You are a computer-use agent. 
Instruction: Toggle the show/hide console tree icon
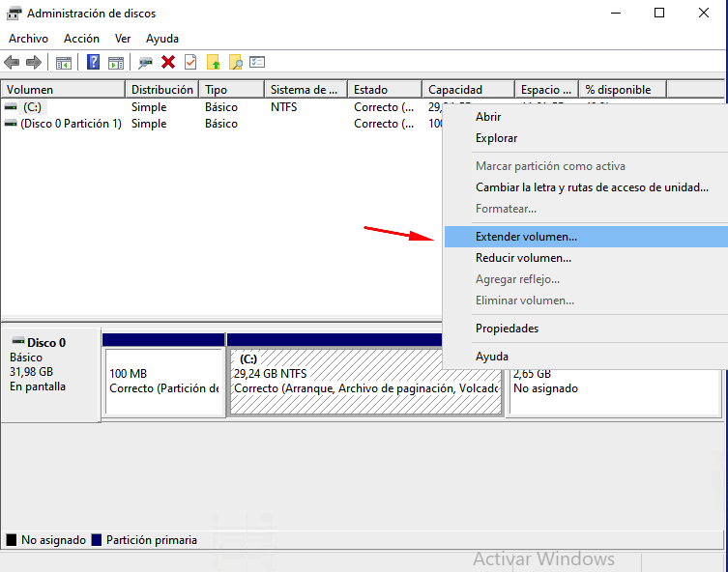coord(64,62)
